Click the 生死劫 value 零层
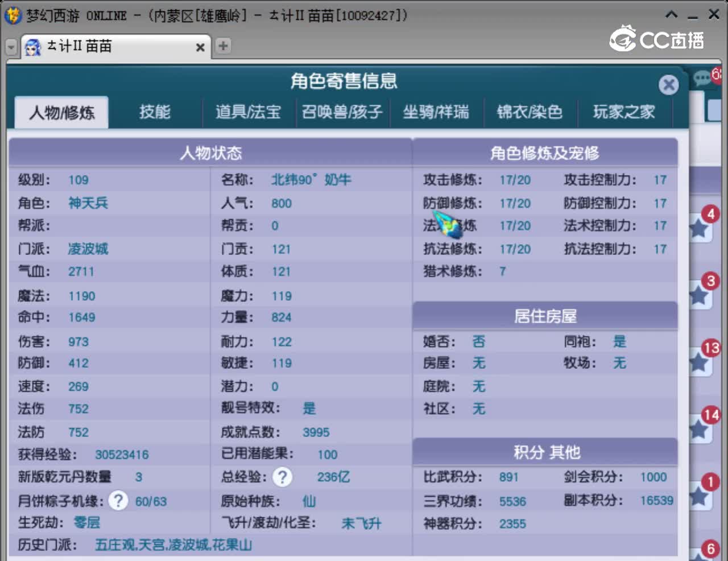Image resolution: width=728 pixels, height=561 pixels. 87,523
